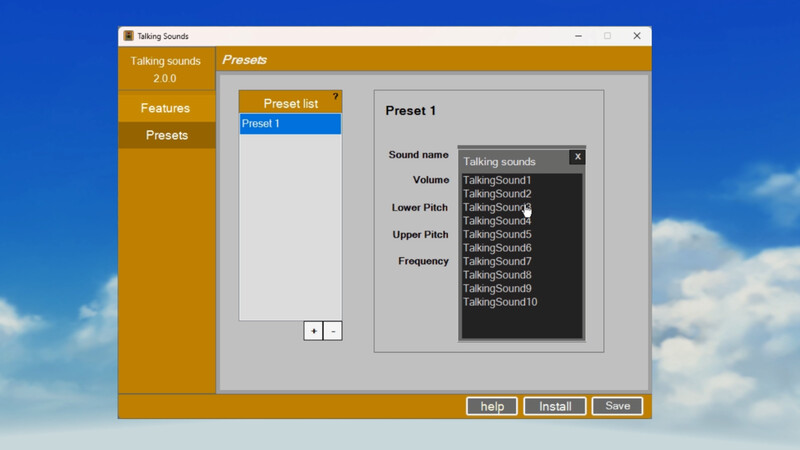This screenshot has width=800, height=450.
Task: Pick TalkingSound6 from the list
Action: pos(497,248)
